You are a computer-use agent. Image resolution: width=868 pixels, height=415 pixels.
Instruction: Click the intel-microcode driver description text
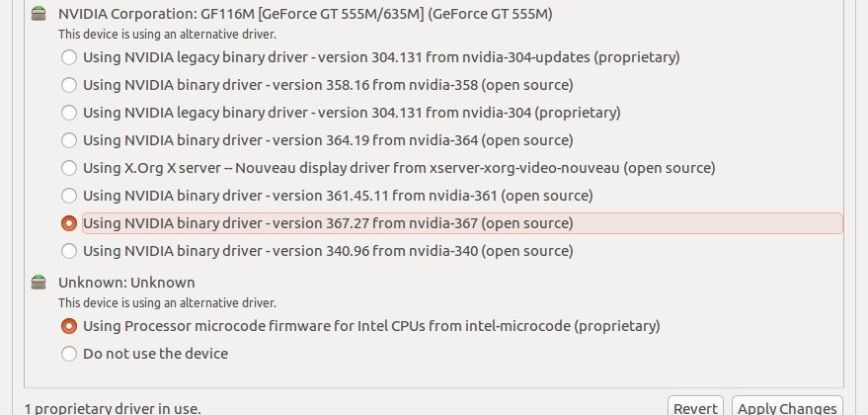[x=371, y=326]
